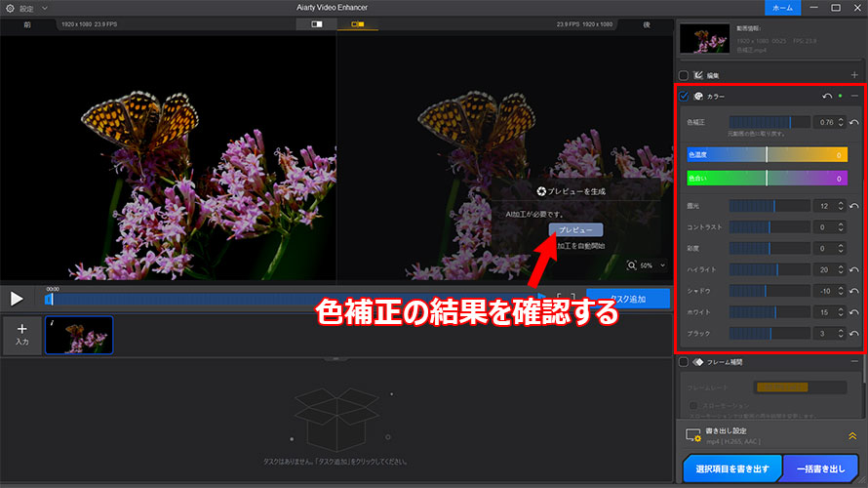Image resolution: width=868 pixels, height=488 pixels.
Task: Click the zoom magnifier icon beside 50%
Action: click(645, 265)
